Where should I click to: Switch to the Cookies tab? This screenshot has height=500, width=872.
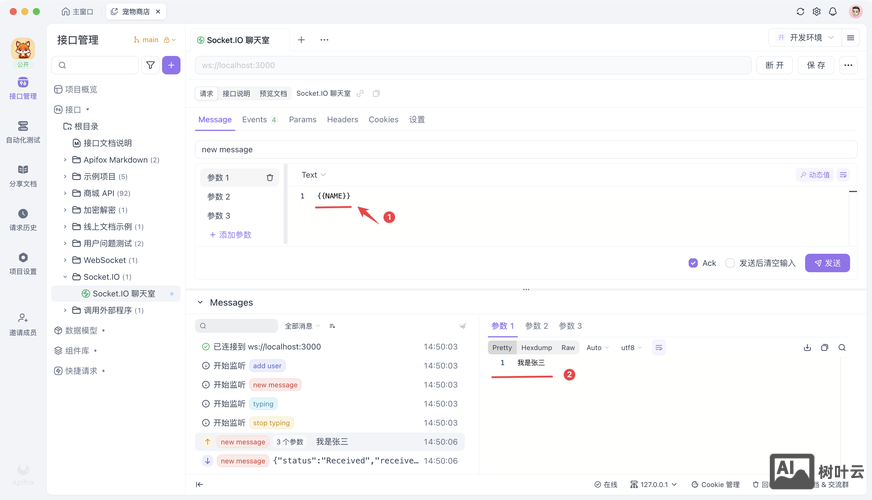(x=383, y=120)
